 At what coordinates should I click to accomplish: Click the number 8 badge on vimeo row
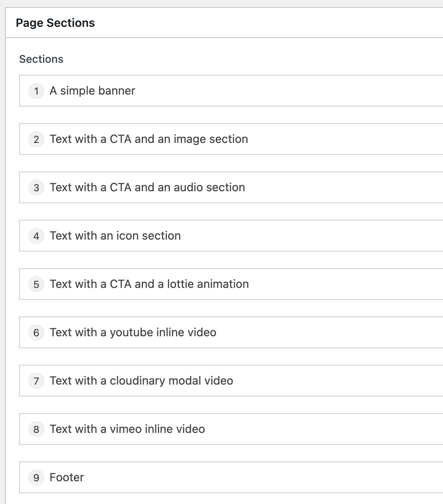[36, 429]
